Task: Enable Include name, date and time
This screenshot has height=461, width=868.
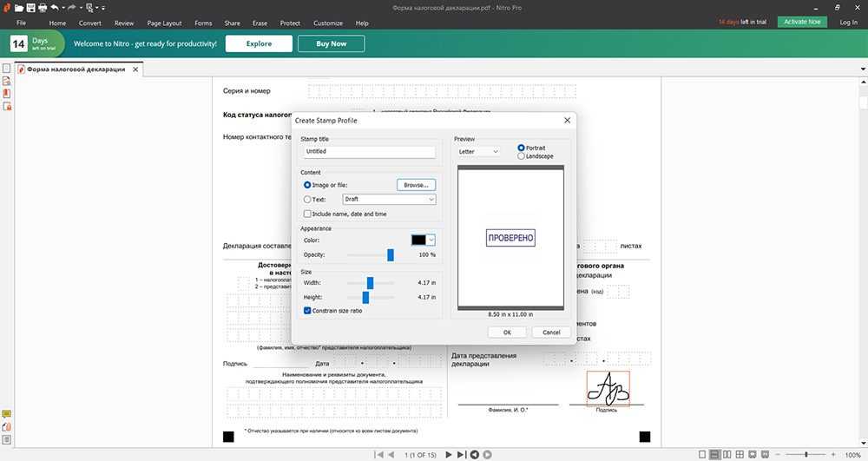Action: click(308, 214)
